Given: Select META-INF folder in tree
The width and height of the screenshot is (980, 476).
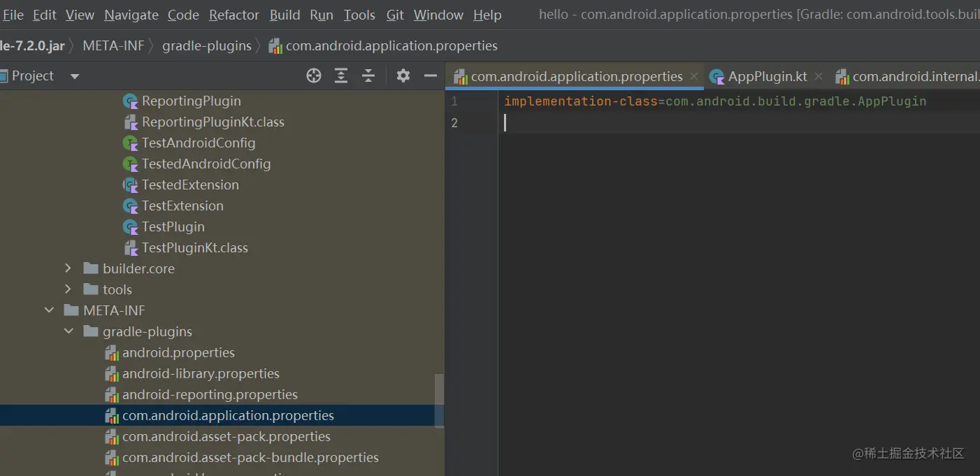Looking at the screenshot, I should [114, 310].
